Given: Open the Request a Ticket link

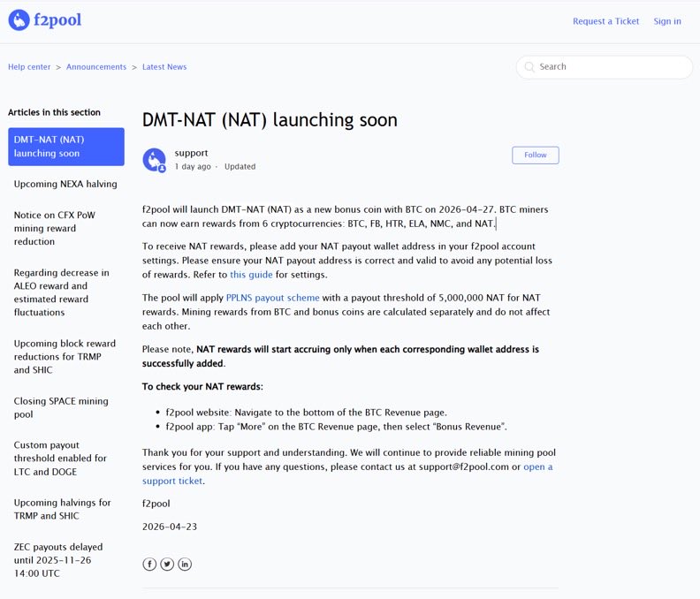Looking at the screenshot, I should 605,21.
